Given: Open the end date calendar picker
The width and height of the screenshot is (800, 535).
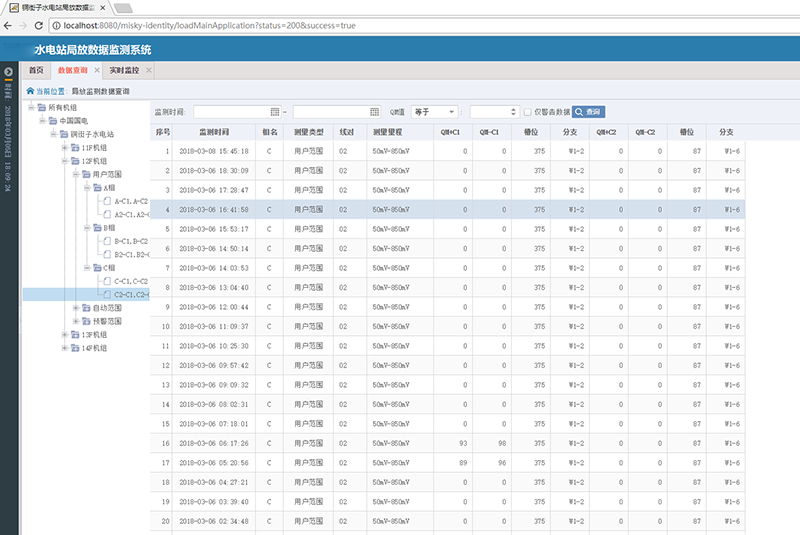Looking at the screenshot, I should click(x=375, y=112).
